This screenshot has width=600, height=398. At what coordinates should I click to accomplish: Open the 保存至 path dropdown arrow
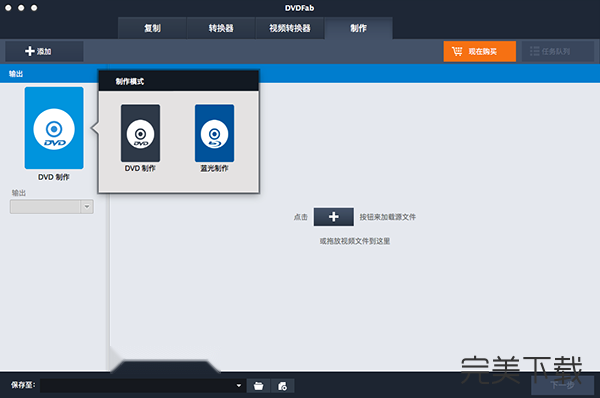click(x=239, y=385)
